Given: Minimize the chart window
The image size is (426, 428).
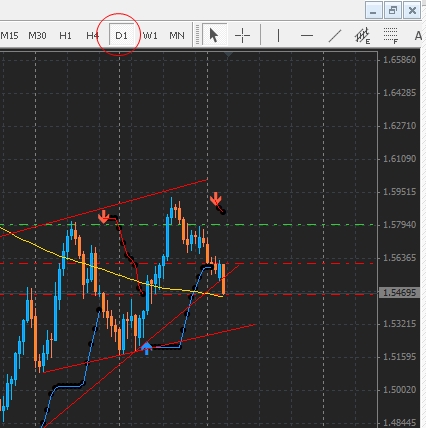Looking at the screenshot, I should click(373, 11).
